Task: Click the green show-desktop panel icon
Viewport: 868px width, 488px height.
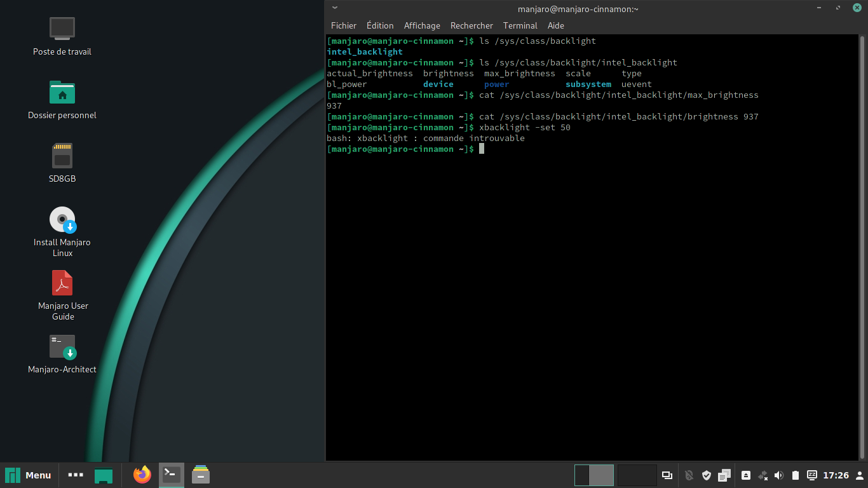Action: tap(104, 475)
